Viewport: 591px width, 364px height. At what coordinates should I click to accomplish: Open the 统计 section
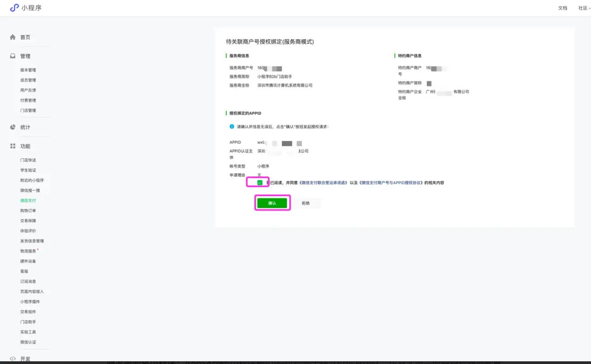(25, 127)
